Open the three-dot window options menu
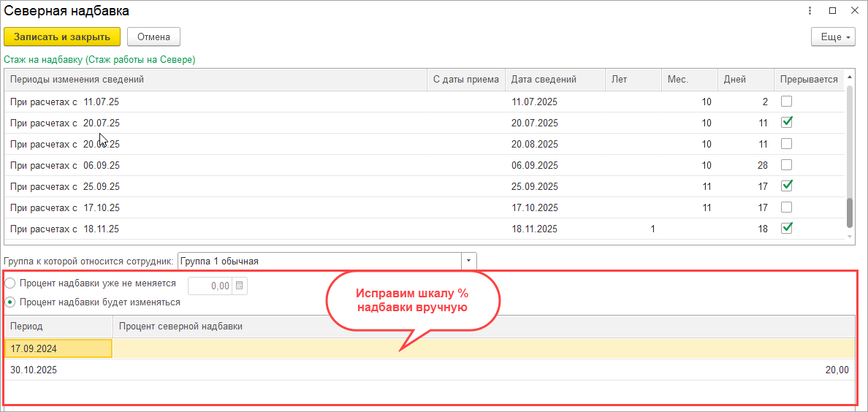Screen dimensions: 868x412 click(810, 10)
